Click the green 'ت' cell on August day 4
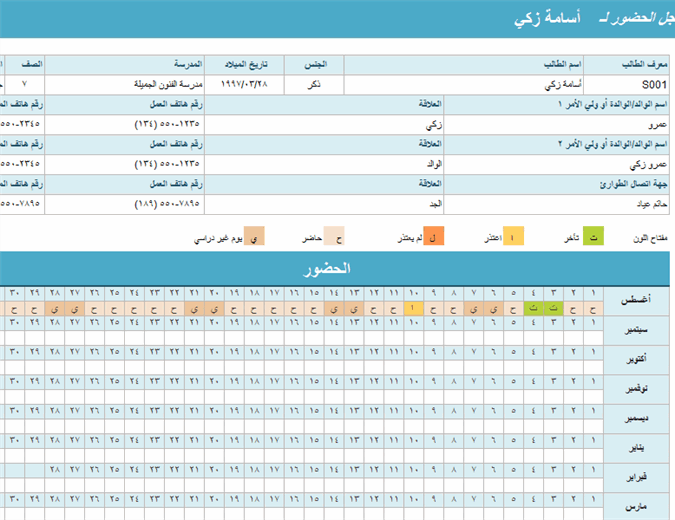Screen dimensions: 675x520 click(533, 309)
